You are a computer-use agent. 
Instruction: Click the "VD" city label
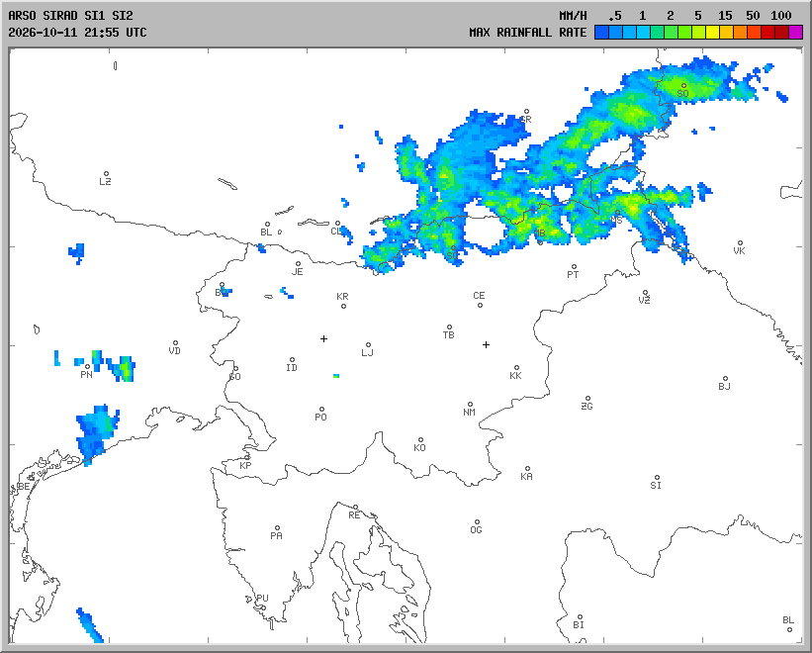click(174, 350)
